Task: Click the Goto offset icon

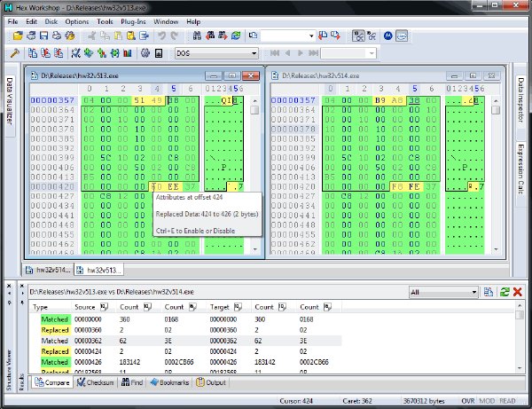Action: pyautogui.click(x=253, y=35)
